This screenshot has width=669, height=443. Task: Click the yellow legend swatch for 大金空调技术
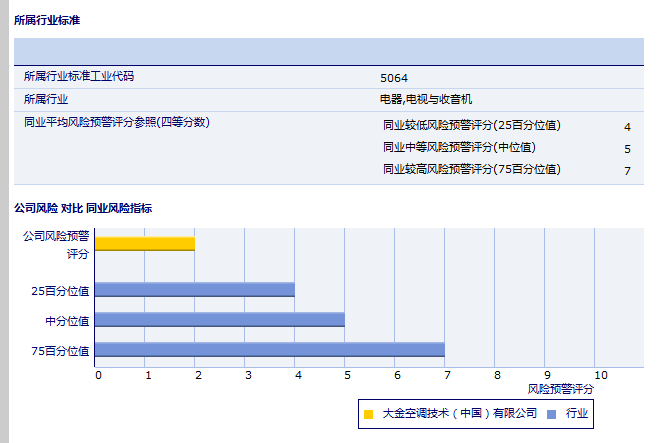click(x=368, y=414)
